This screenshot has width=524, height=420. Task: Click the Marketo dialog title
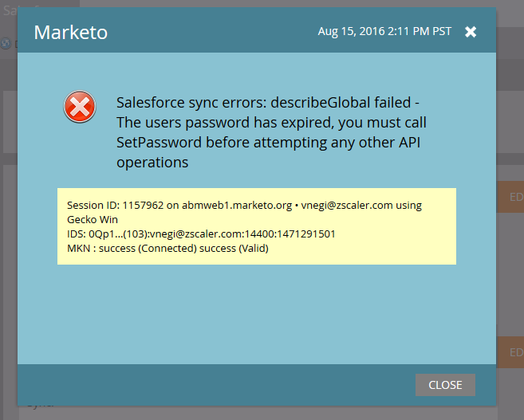pos(70,33)
